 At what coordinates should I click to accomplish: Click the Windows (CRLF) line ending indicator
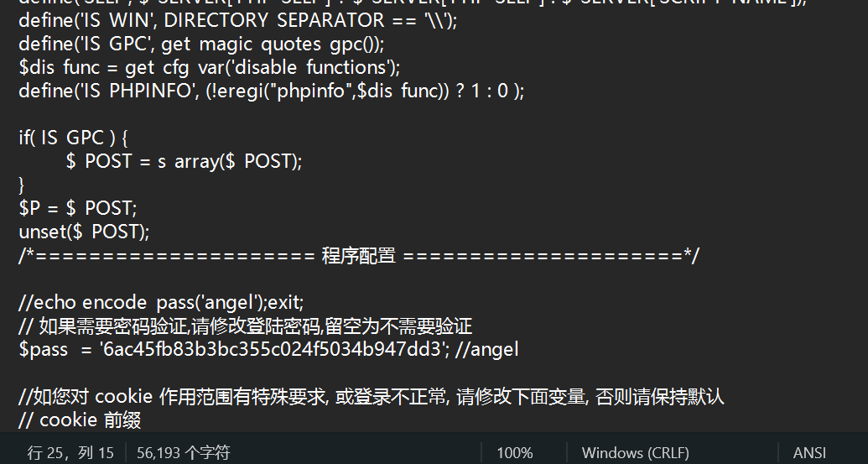pyautogui.click(x=635, y=452)
